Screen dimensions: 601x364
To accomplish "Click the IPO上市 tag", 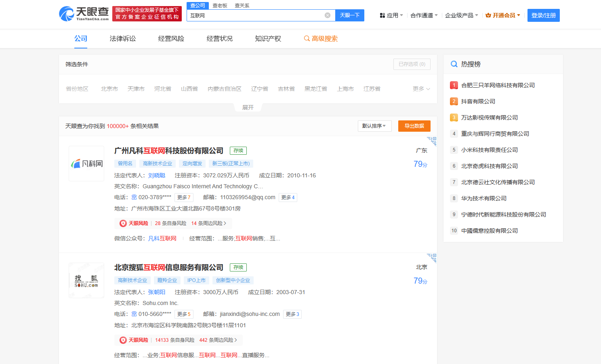I will tap(197, 280).
